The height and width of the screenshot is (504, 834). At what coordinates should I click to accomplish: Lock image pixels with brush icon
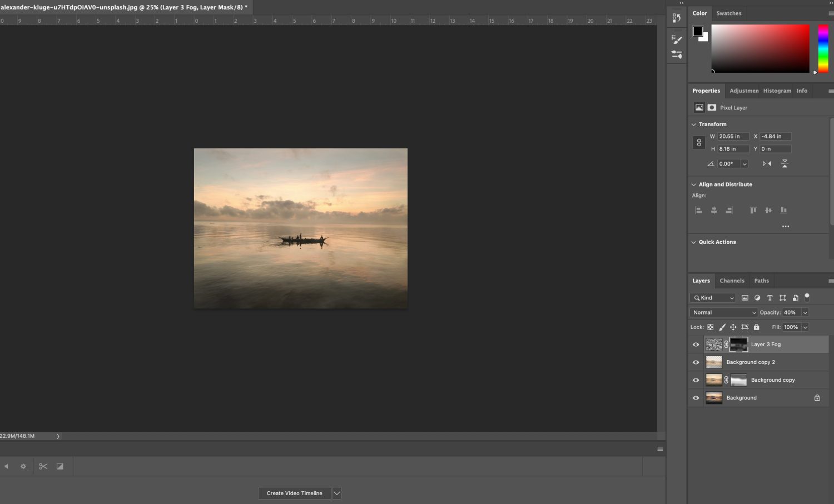(722, 327)
